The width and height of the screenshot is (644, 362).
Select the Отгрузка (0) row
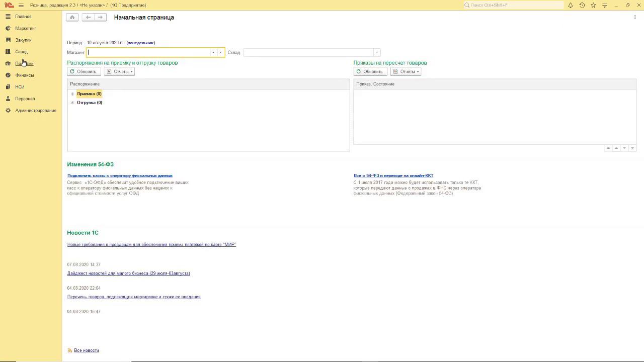pyautogui.click(x=90, y=103)
